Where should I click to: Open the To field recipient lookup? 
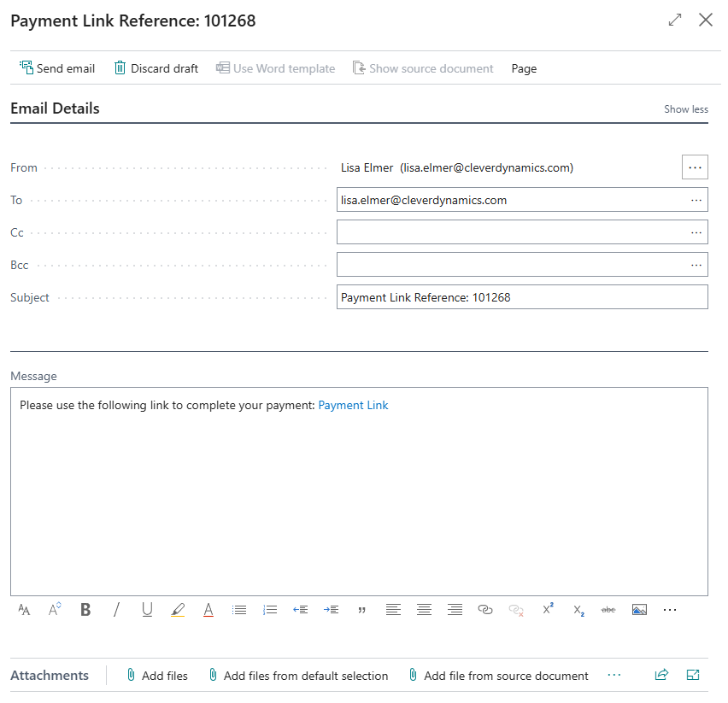[697, 200]
